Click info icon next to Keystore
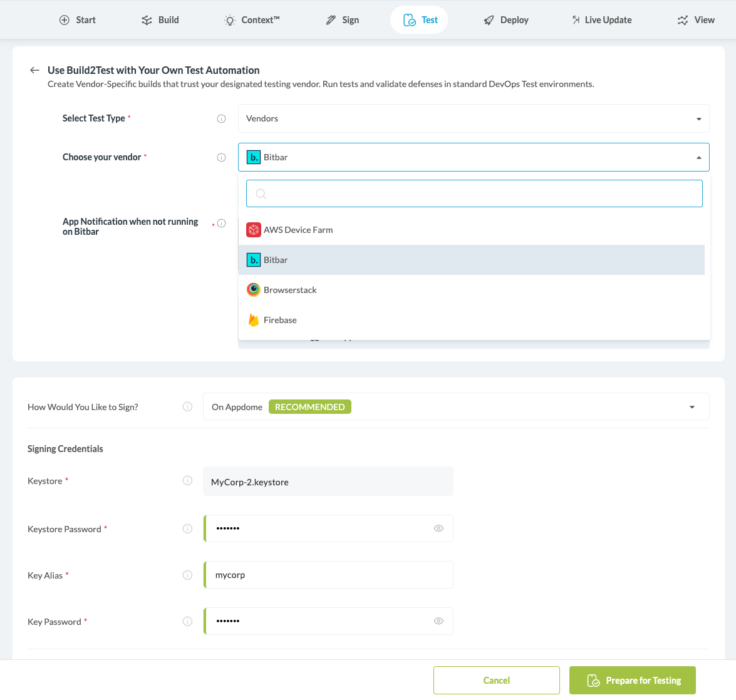Viewport: 736px width, 700px height. click(x=187, y=480)
